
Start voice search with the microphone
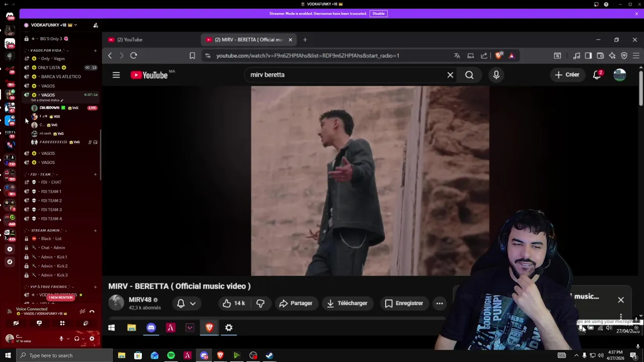496,75
